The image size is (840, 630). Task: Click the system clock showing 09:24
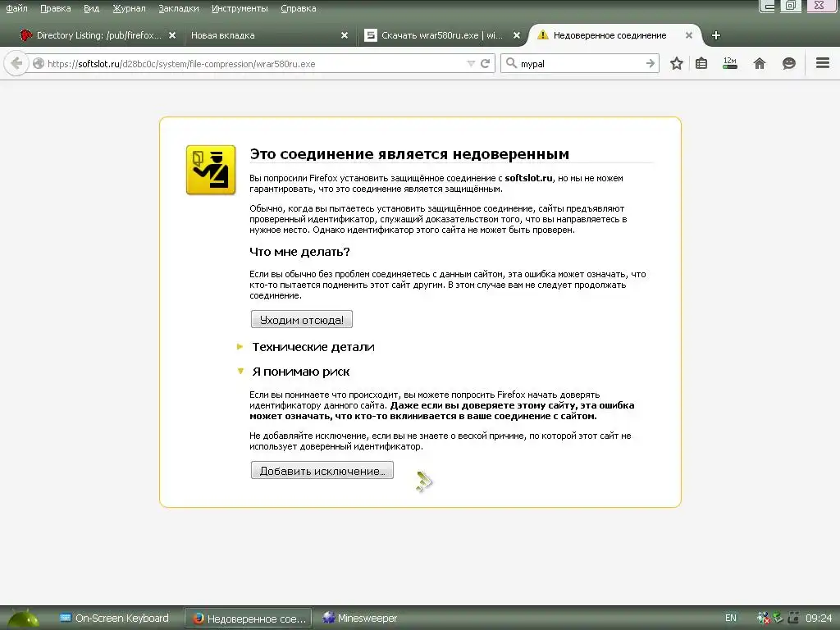pos(819,619)
